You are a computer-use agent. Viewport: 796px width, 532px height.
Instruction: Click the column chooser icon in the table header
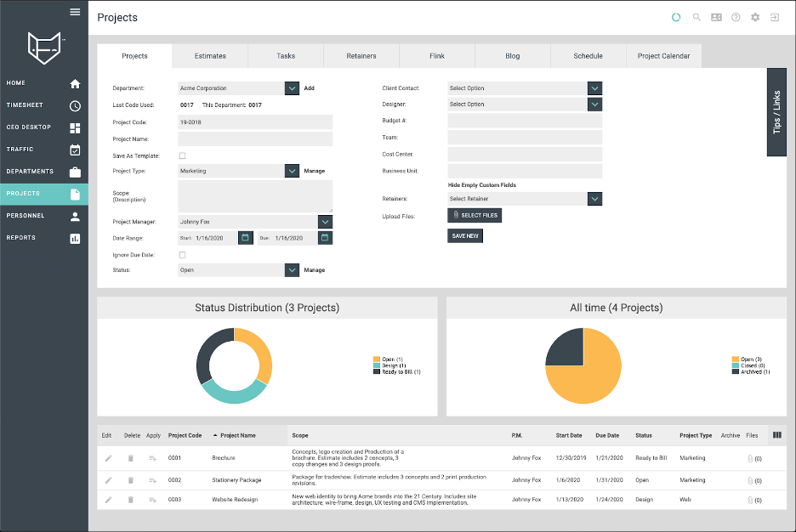tap(776, 435)
